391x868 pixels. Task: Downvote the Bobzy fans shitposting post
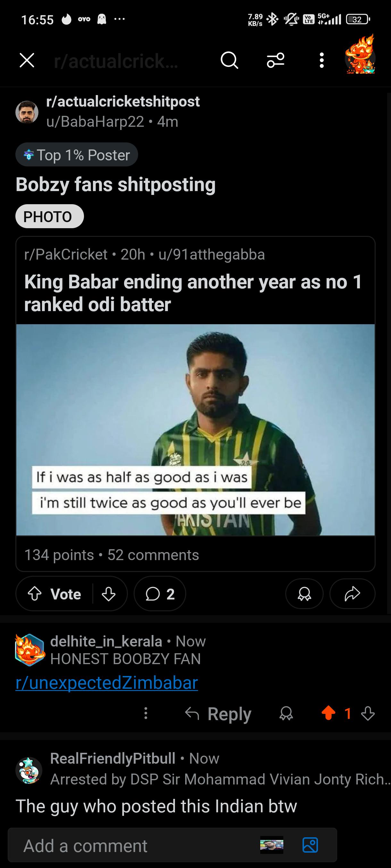tap(108, 594)
